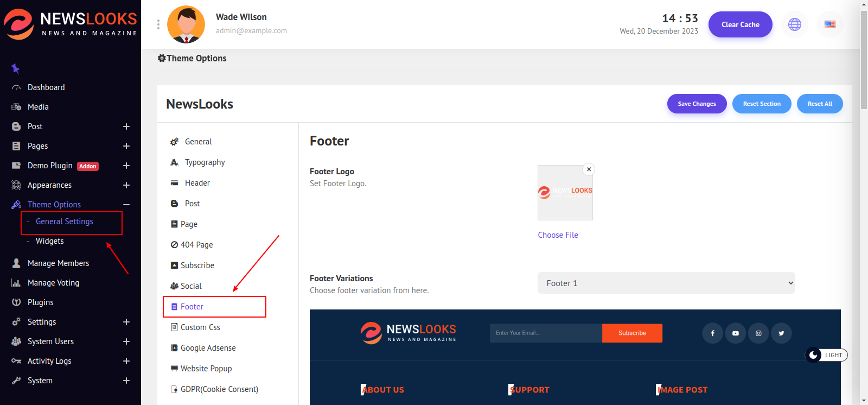Click the Twitter icon in footer preview
The width and height of the screenshot is (868, 405).
[781, 333]
